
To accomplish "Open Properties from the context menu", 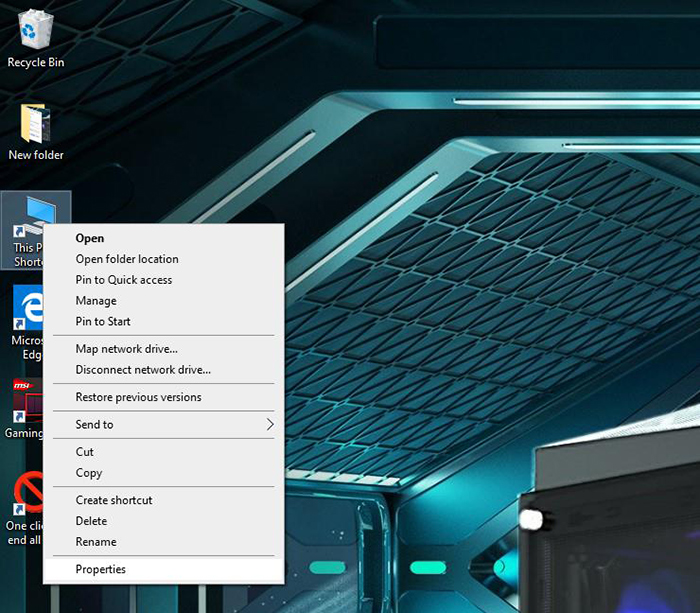I will 101,570.
